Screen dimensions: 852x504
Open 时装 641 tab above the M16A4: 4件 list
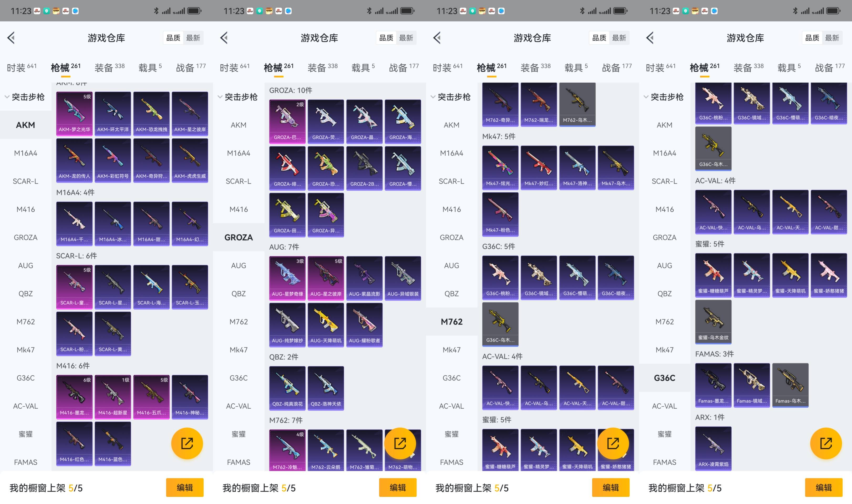coord(21,67)
